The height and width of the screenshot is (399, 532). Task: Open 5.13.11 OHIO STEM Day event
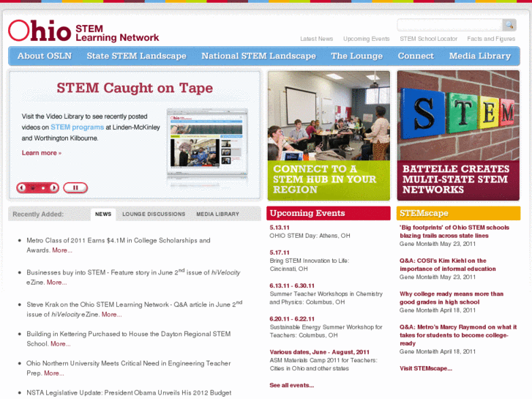(x=310, y=231)
